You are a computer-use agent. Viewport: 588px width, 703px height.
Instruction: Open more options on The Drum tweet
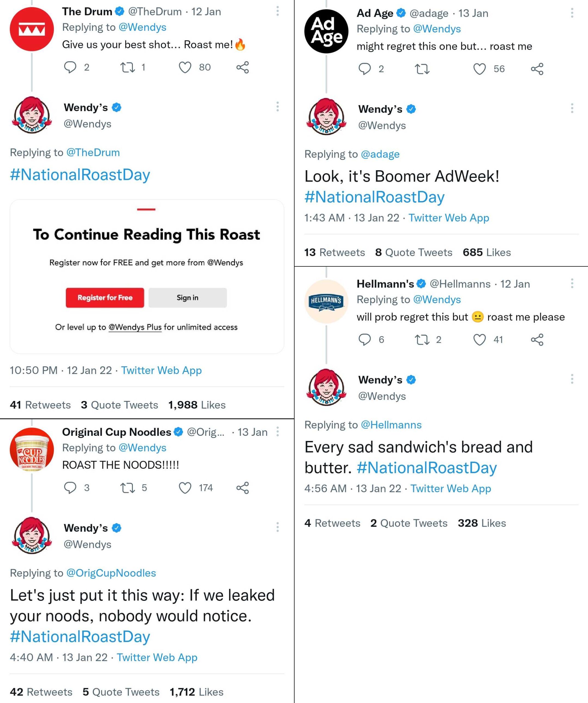click(x=278, y=11)
